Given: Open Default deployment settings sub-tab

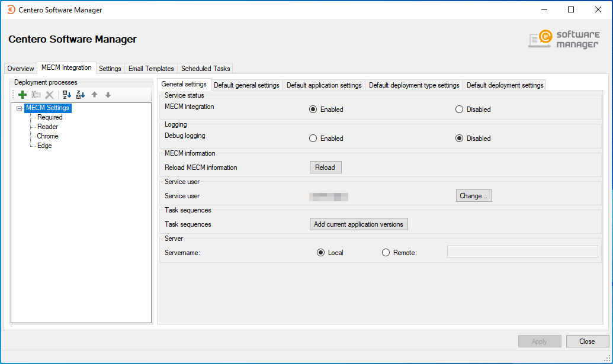Looking at the screenshot, I should pos(505,85).
